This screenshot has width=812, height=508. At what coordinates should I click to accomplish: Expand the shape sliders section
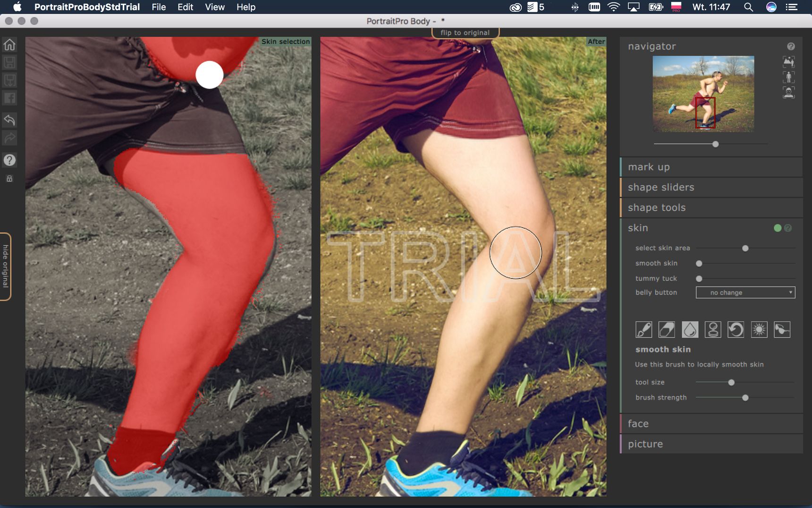[711, 187]
